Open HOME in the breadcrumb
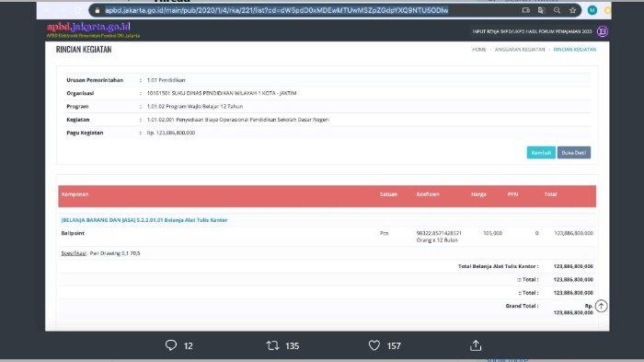 click(479, 50)
